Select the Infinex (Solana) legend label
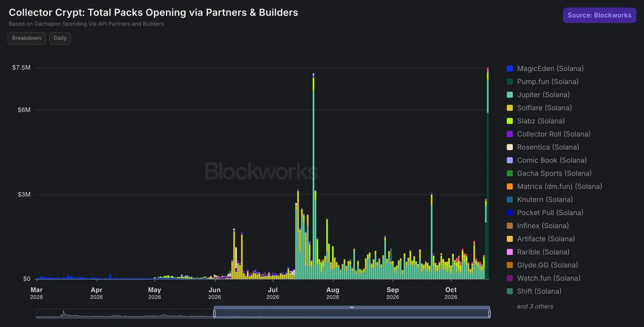The image size is (644, 327). tap(543, 226)
